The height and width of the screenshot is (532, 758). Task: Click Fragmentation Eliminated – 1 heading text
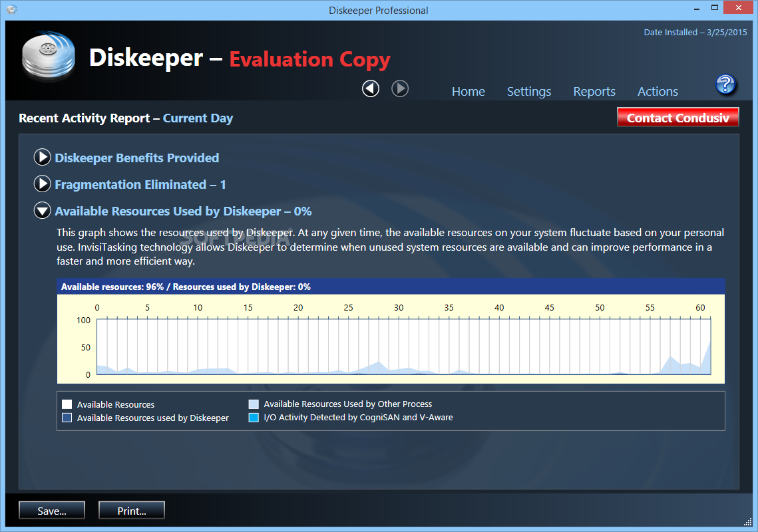(140, 185)
